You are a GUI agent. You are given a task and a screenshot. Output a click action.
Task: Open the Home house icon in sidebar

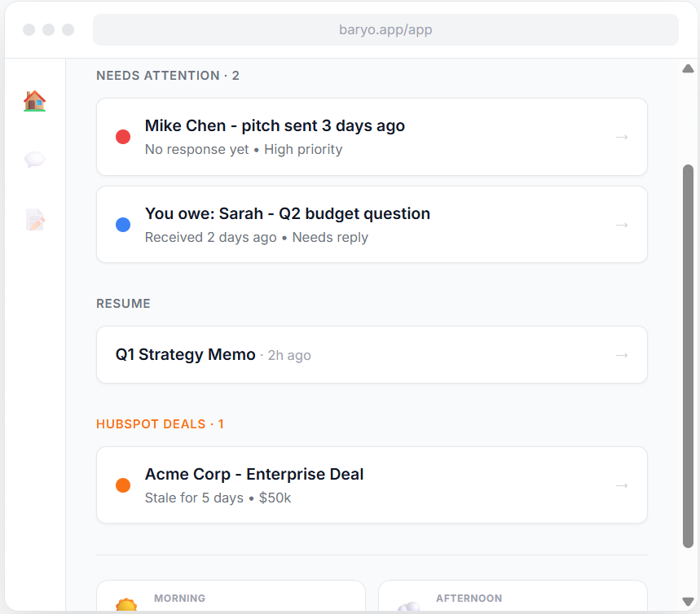point(35,100)
